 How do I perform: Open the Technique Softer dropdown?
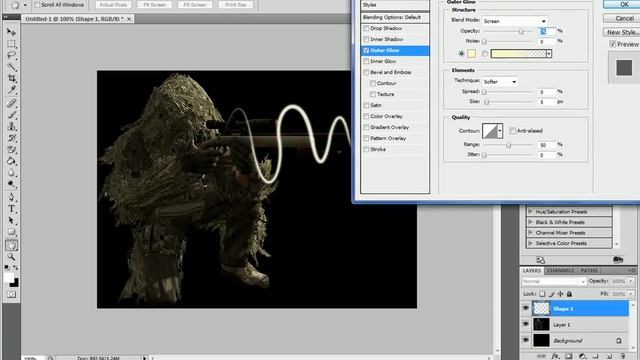(x=500, y=82)
